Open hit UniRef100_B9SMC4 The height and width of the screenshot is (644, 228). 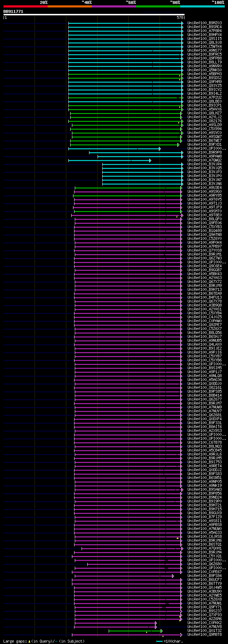click(x=204, y=27)
